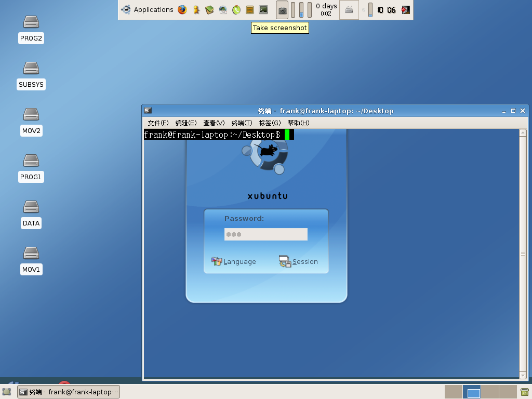The height and width of the screenshot is (399, 532).
Task: Click the terminal title bar text frank@frank-laptop: ~/Desktop
Action: [336, 111]
